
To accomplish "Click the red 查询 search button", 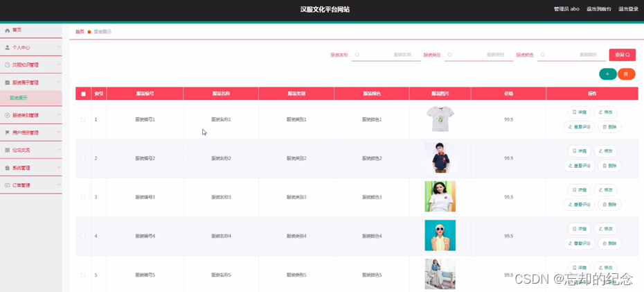I will (623, 55).
